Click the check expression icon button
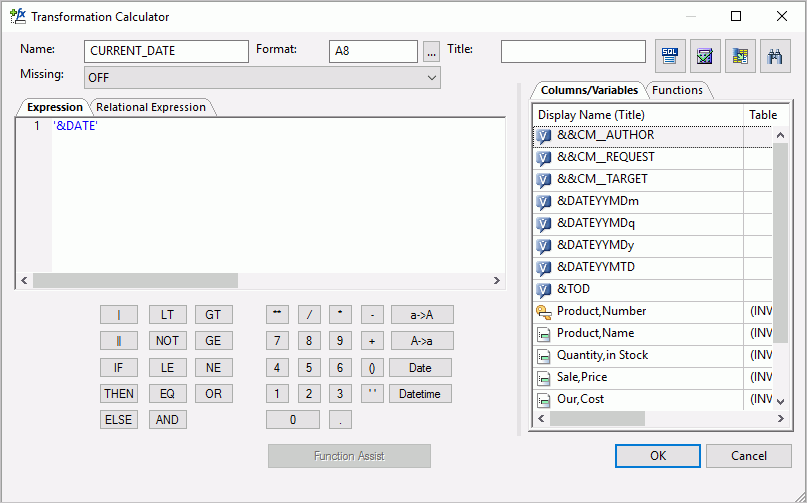 (x=705, y=56)
